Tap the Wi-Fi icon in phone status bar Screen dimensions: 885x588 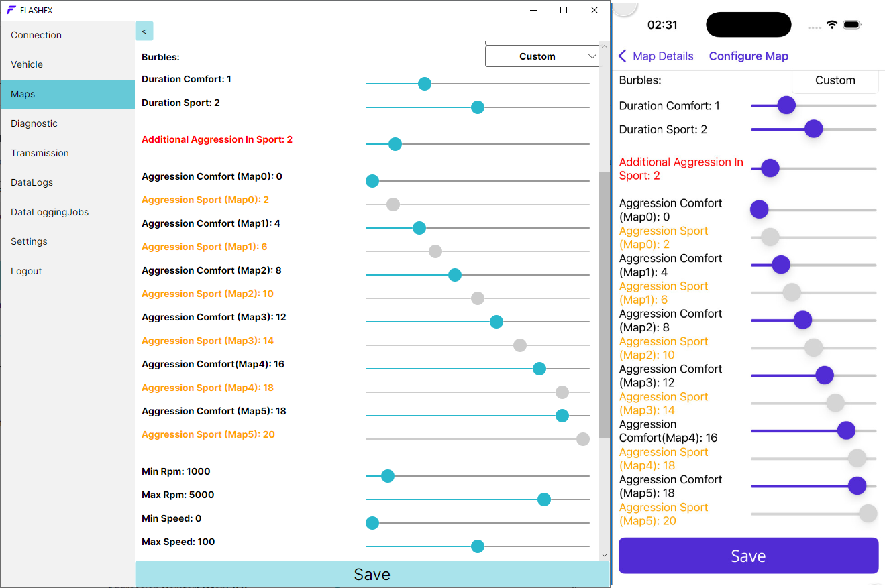click(832, 25)
